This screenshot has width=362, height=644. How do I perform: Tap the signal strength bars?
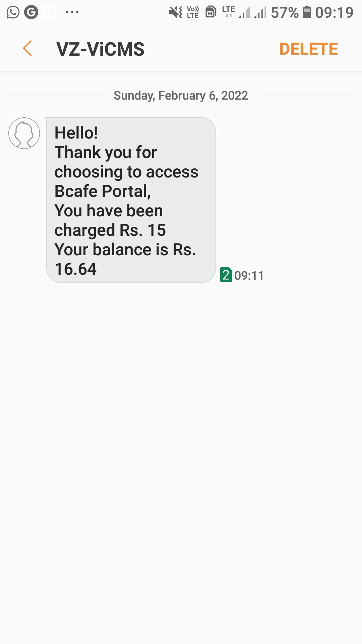point(252,12)
